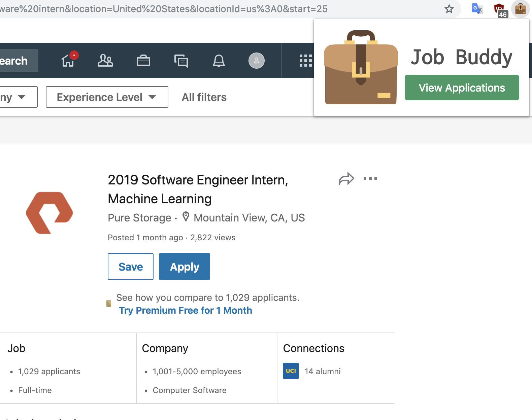Apply to the Pure Storage internship
Image resolution: width=532 pixels, height=420 pixels.
point(185,267)
